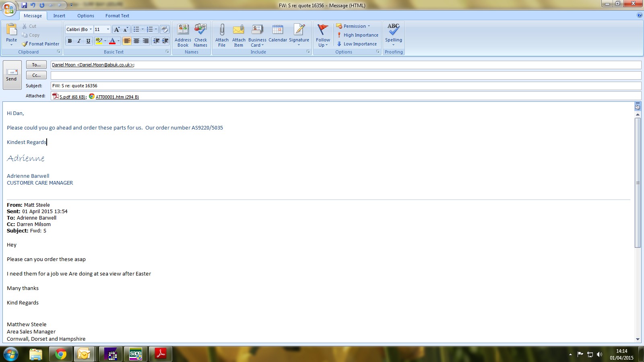Align text right
This screenshot has width=644, height=362.
[146, 41]
